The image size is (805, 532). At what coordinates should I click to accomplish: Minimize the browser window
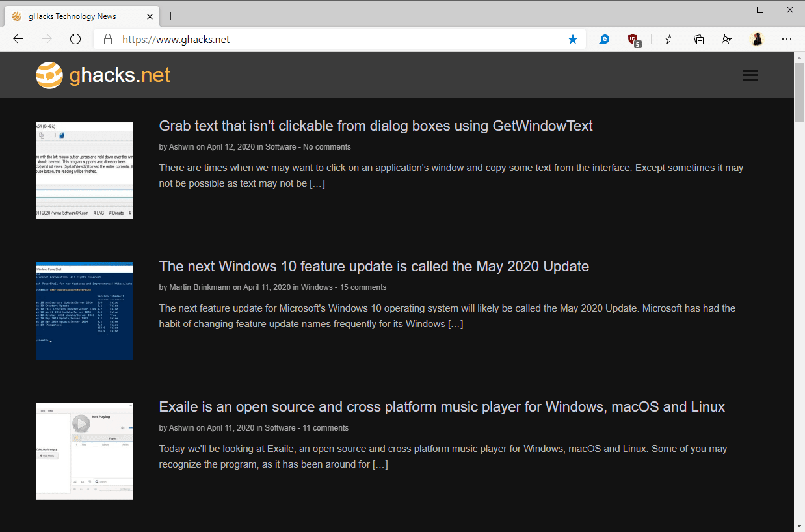tap(730, 10)
